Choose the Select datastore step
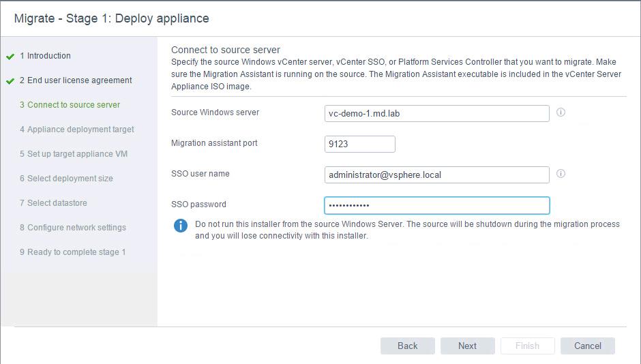The height and width of the screenshot is (364, 641). (53, 202)
